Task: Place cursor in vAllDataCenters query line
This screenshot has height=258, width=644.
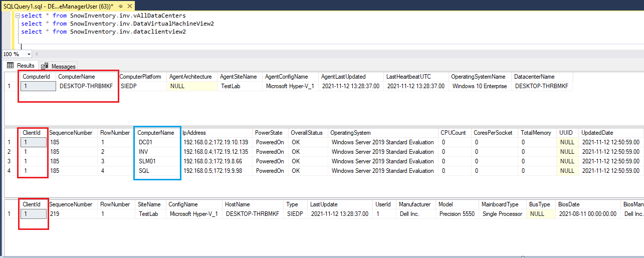Action: [103, 16]
